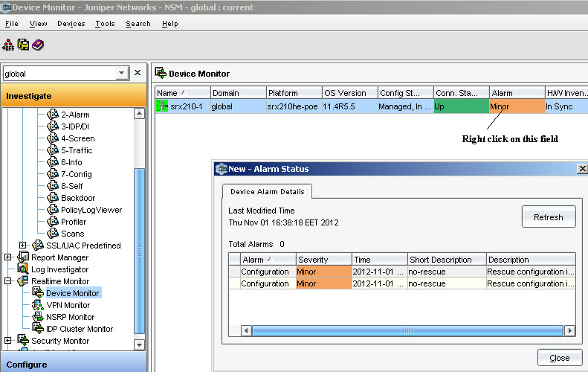
Task: Select the srx210he-poe platform cell
Action: tap(293, 106)
